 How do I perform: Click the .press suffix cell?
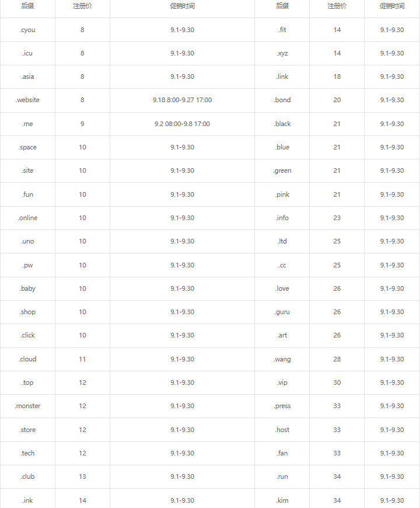click(282, 406)
